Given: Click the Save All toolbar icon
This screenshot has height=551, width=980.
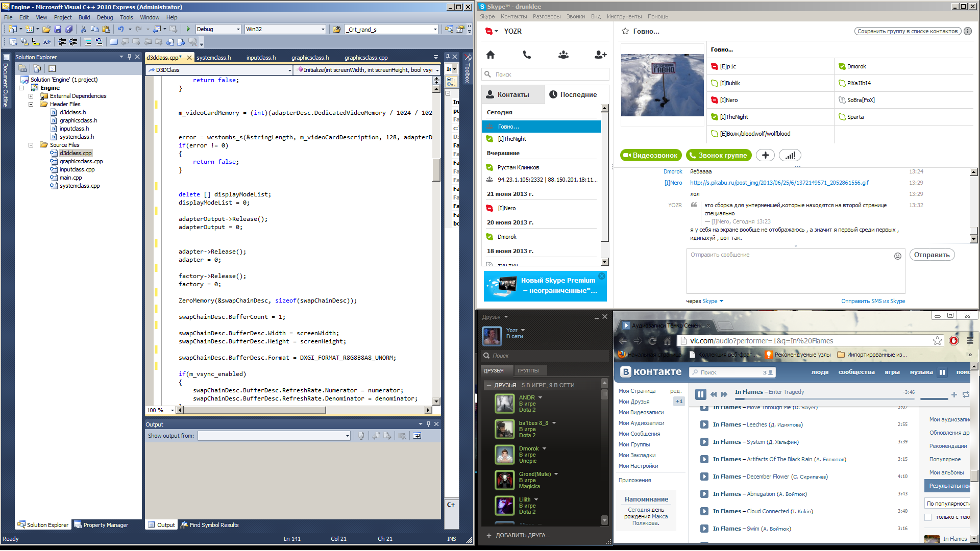Looking at the screenshot, I should click(69, 29).
